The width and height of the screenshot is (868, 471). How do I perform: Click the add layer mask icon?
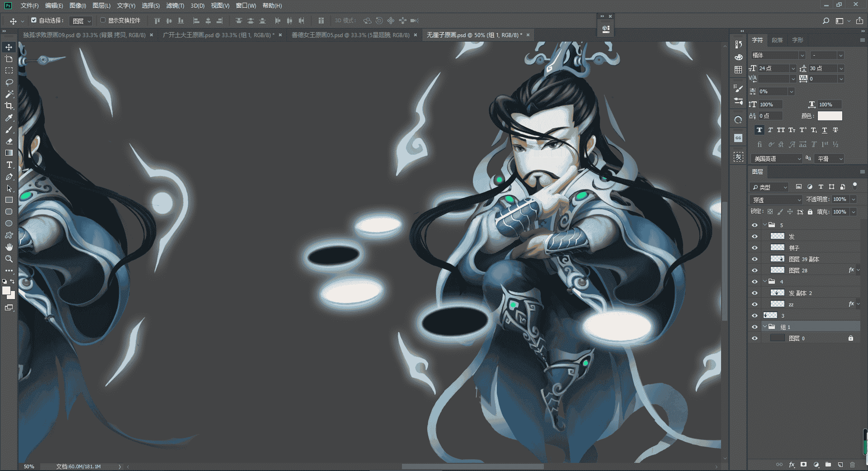pos(803,465)
